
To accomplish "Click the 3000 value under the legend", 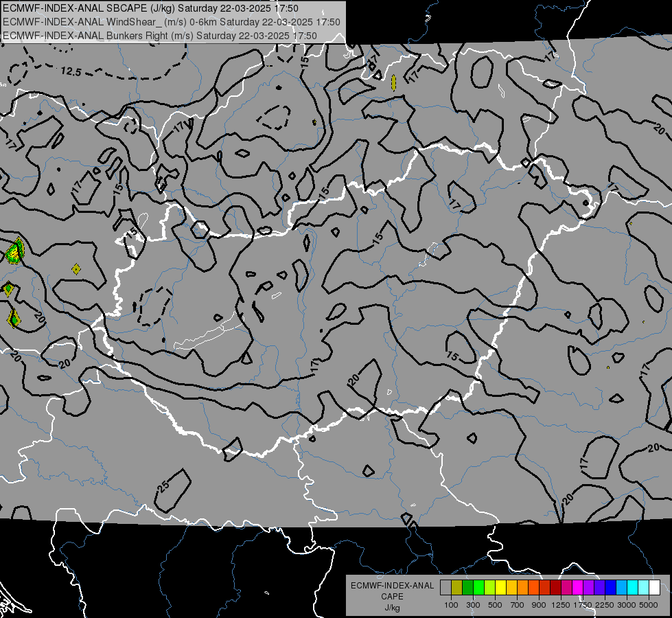I will click(x=627, y=605).
